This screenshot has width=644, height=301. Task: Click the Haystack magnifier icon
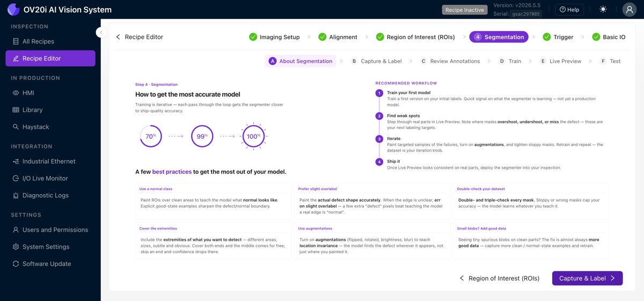pos(16,127)
